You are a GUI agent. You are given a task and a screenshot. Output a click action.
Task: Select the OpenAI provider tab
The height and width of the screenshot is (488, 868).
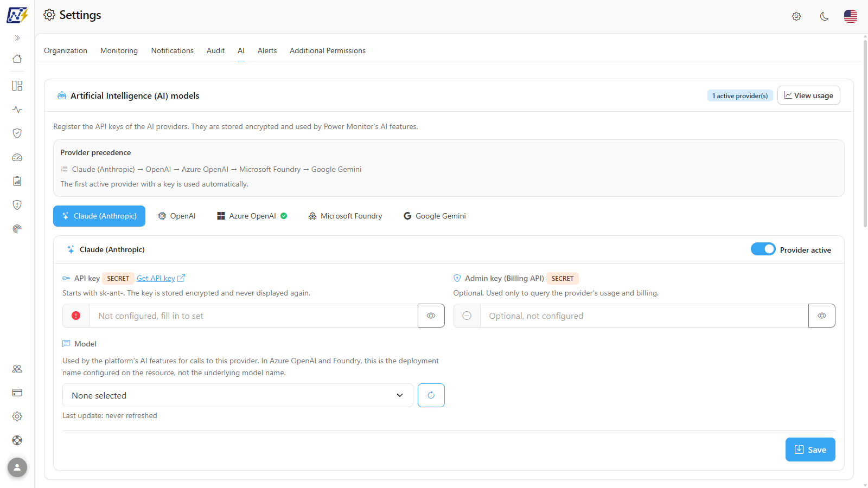177,216
